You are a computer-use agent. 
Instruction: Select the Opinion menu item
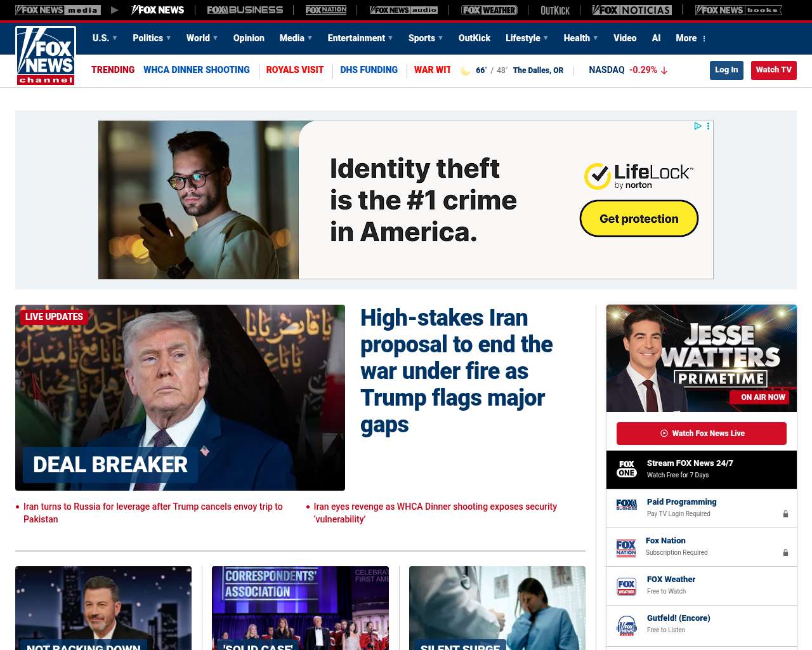(249, 38)
